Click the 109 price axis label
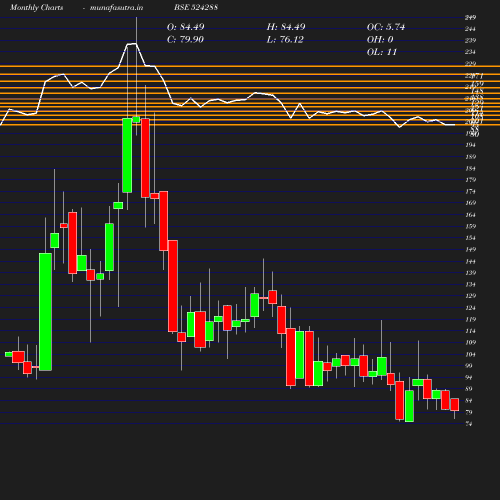 pyautogui.click(x=470, y=342)
